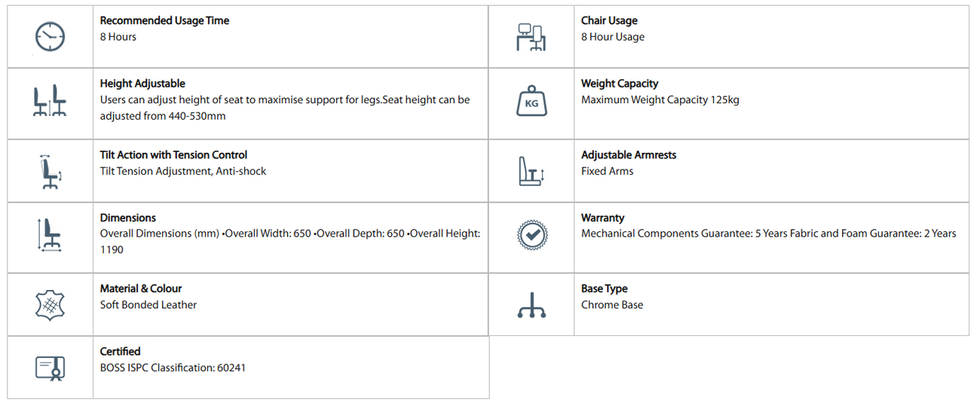Click the desk and chair Chair Usage icon
This screenshot has height=418, width=980.
[531, 37]
